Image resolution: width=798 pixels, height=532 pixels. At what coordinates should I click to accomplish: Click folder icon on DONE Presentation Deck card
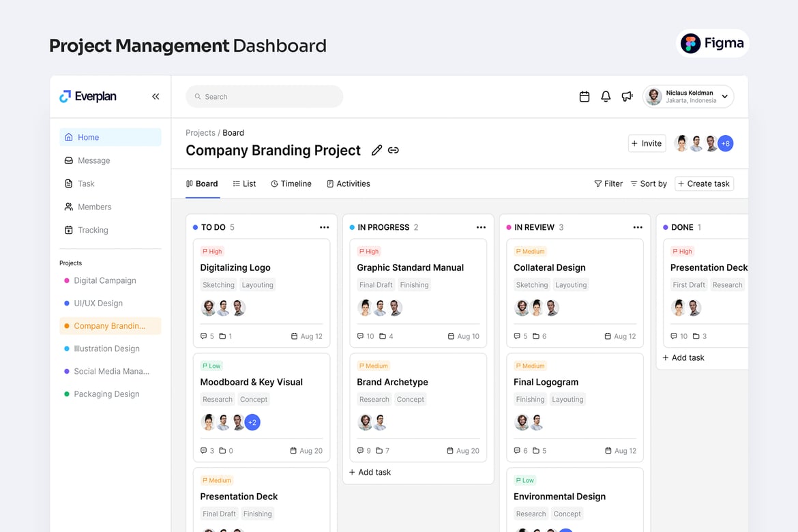[x=696, y=336]
